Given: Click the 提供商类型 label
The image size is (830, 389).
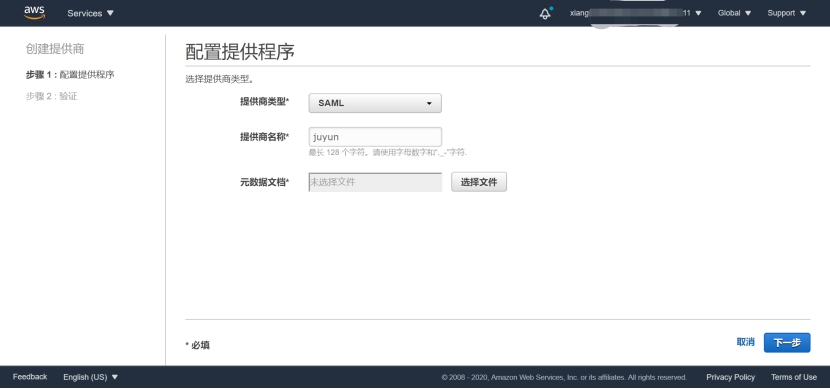Looking at the screenshot, I should 265,102.
